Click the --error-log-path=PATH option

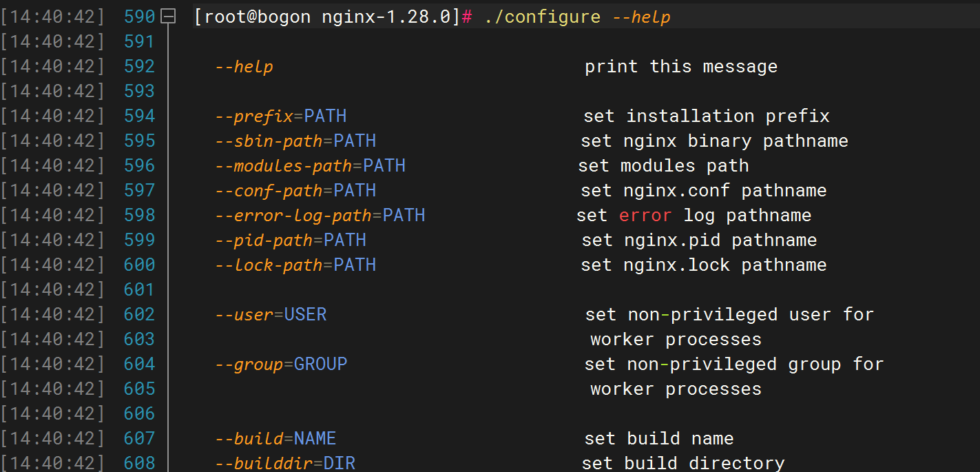(320, 215)
